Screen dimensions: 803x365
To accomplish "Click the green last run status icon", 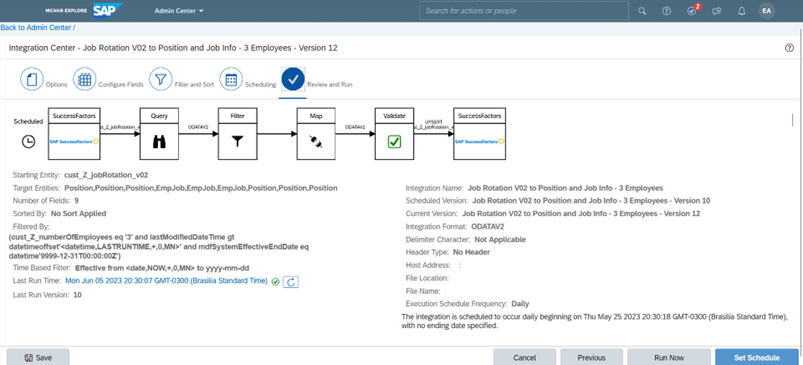I will point(276,281).
